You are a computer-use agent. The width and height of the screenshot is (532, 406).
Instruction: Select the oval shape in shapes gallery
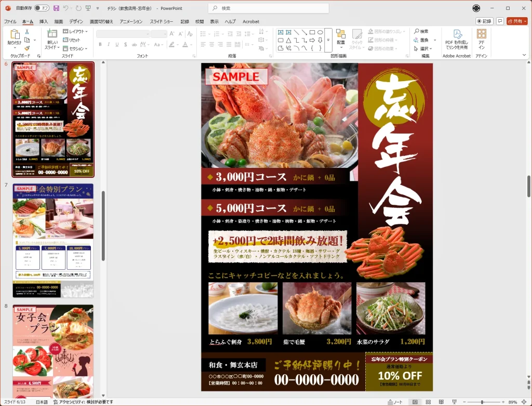click(x=320, y=32)
